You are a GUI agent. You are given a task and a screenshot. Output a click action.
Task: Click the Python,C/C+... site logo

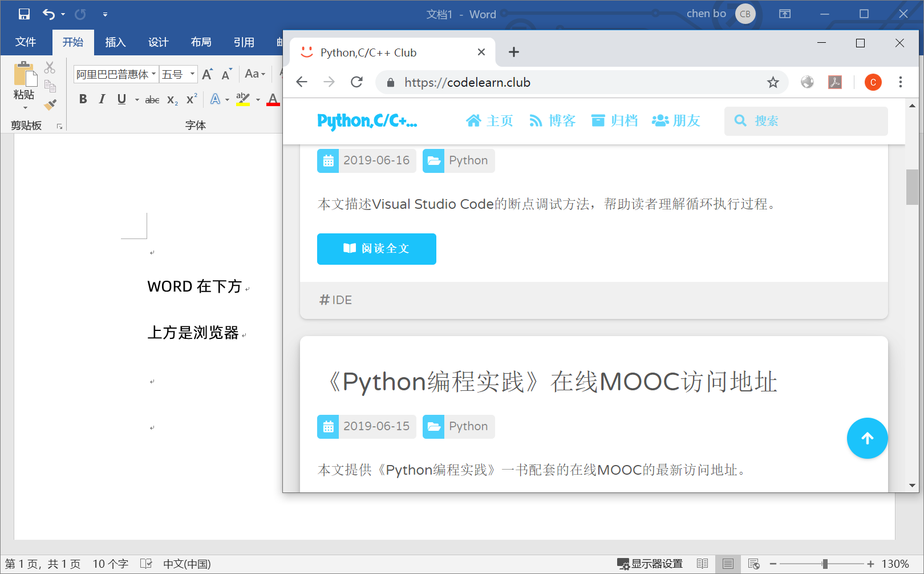tap(367, 121)
